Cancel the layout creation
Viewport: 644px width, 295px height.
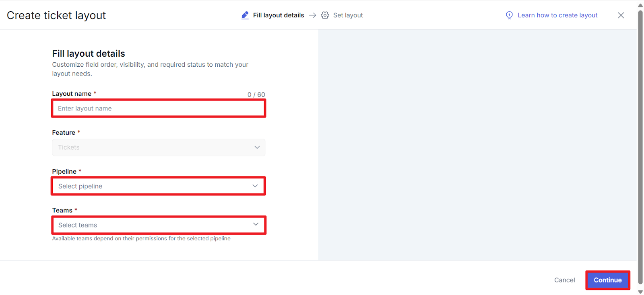(x=564, y=280)
